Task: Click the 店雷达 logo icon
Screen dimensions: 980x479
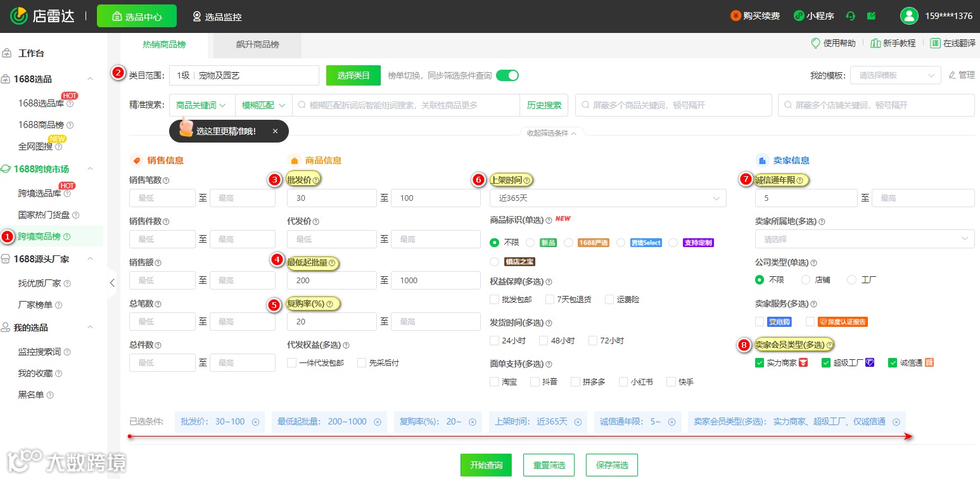Action: 18,16
